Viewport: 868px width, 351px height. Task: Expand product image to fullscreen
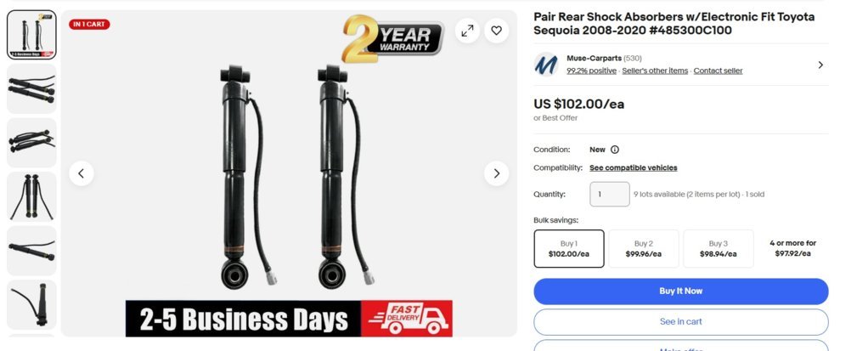468,31
